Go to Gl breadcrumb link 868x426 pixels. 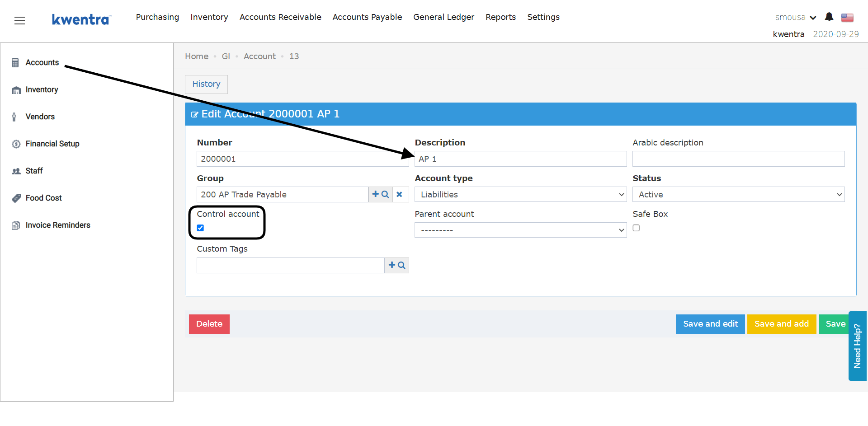(x=226, y=56)
